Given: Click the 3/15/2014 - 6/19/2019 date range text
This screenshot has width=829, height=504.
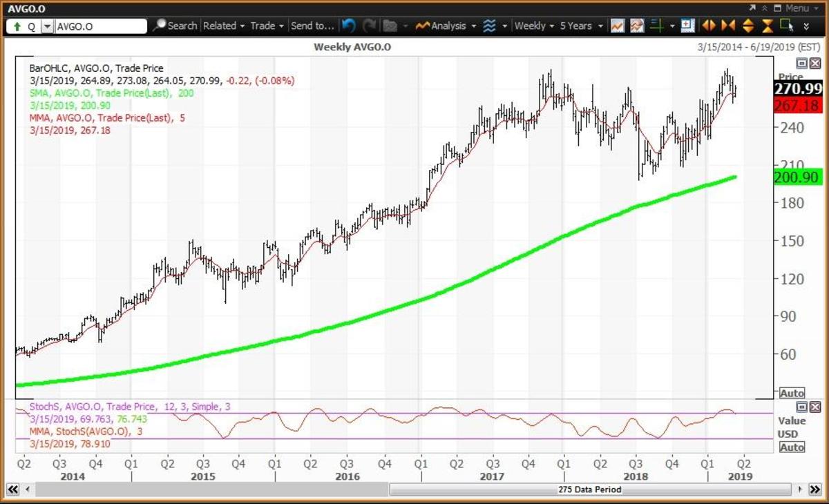Looking at the screenshot, I should coord(759,47).
